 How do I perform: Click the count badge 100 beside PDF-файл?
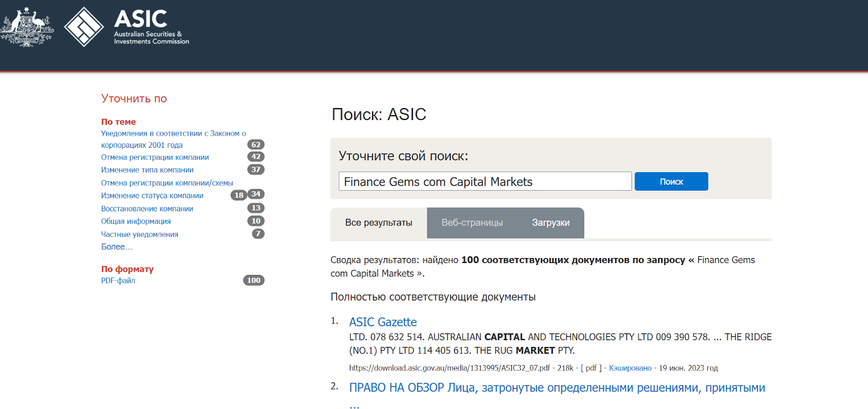[x=254, y=280]
